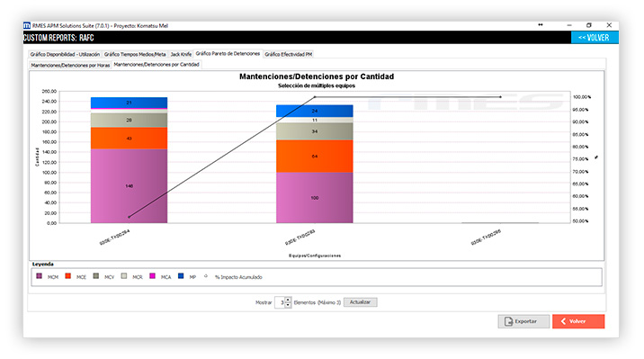Click the resize arrows icon in title bar
Image resolution: width=644 pixels, height=359 pixels.
(x=540, y=25)
